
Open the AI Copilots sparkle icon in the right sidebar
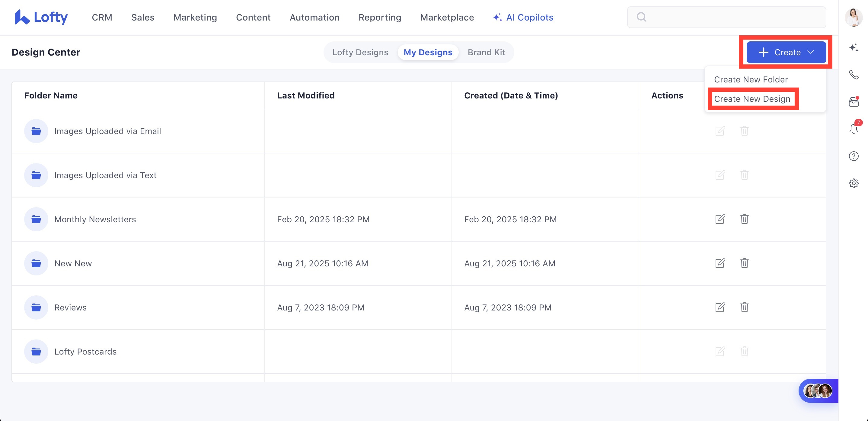(x=854, y=47)
